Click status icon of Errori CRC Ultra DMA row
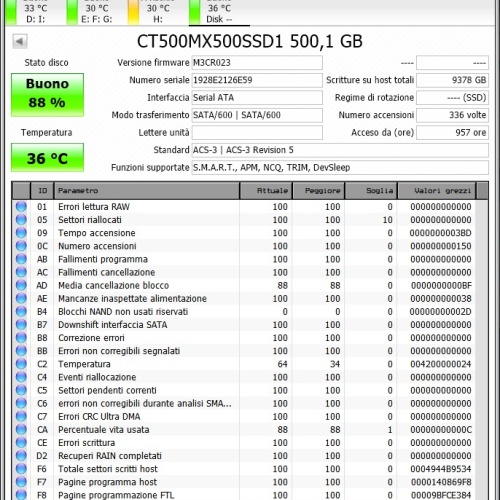The height and width of the screenshot is (500, 500). [x=21, y=416]
